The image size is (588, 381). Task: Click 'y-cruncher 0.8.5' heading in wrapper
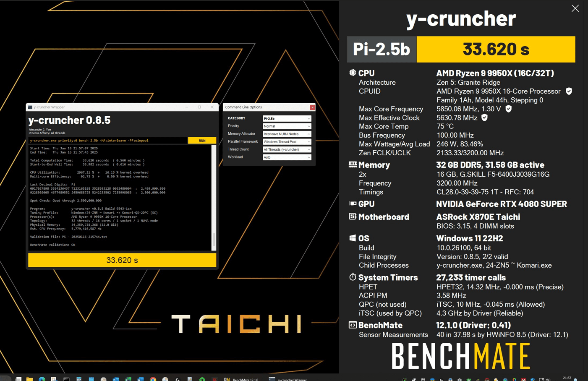click(x=69, y=120)
